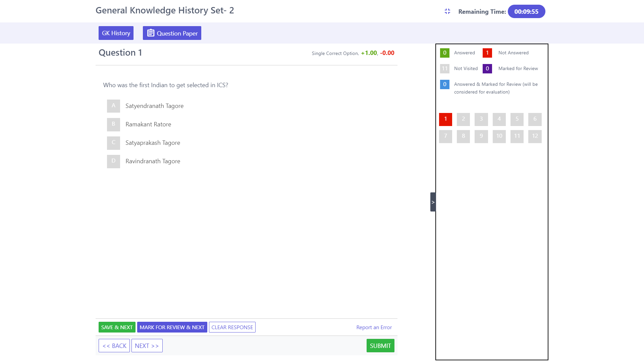
Task: Collapse the question palette side panel
Action: (433, 202)
